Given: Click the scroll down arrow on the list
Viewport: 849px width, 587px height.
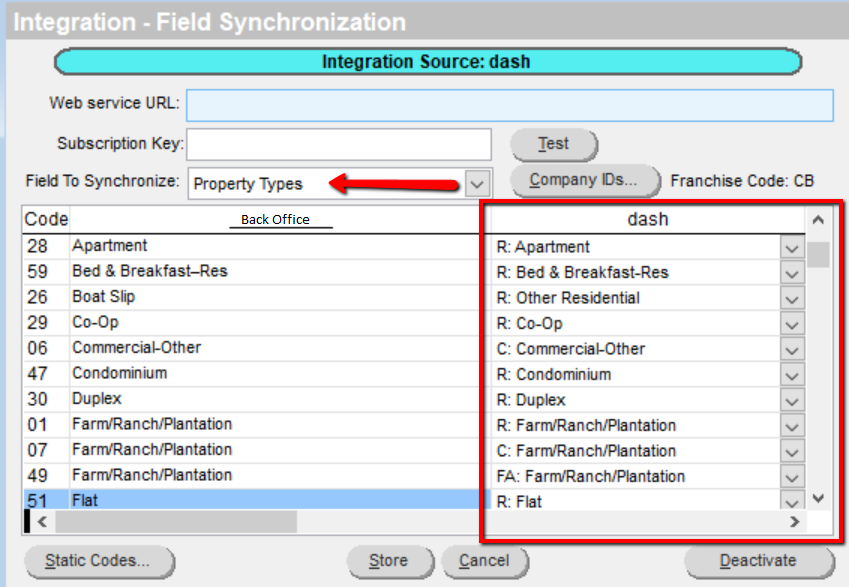Looking at the screenshot, I should pos(819,498).
